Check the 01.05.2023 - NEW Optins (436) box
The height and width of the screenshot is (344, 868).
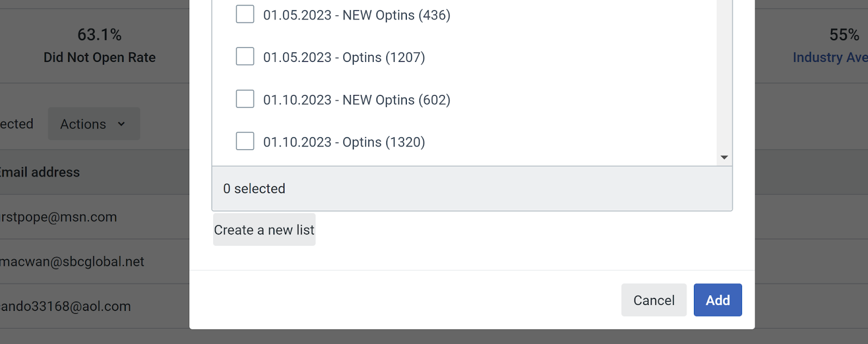pos(245,14)
